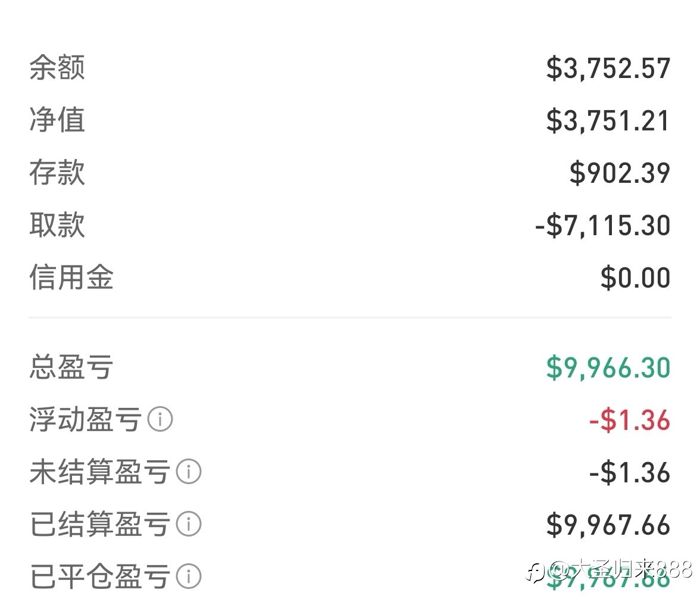Tap the 总盈亏 label
Screen dimensions: 700x605
(x=71, y=367)
